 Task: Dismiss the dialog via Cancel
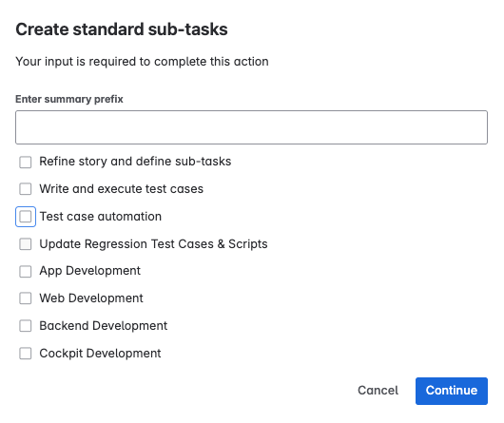click(378, 391)
